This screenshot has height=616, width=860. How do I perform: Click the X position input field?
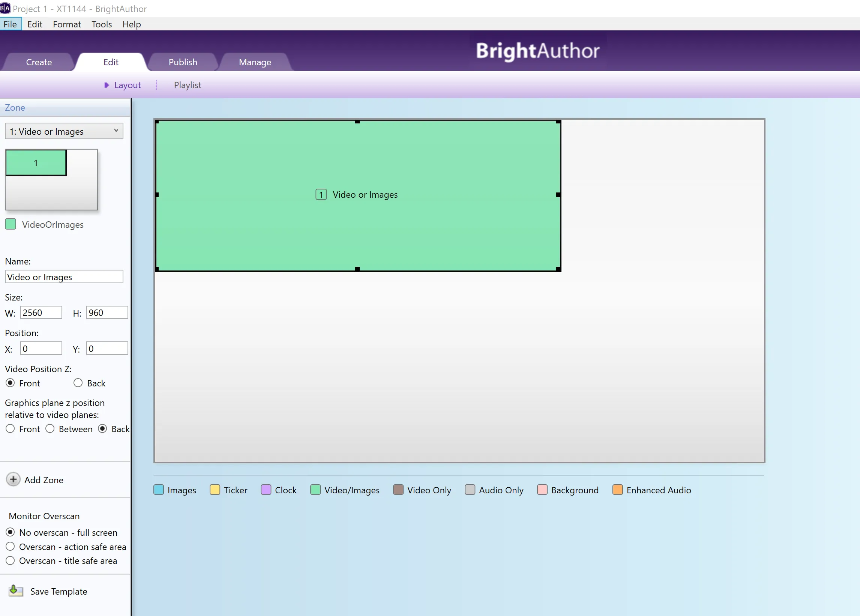click(41, 348)
